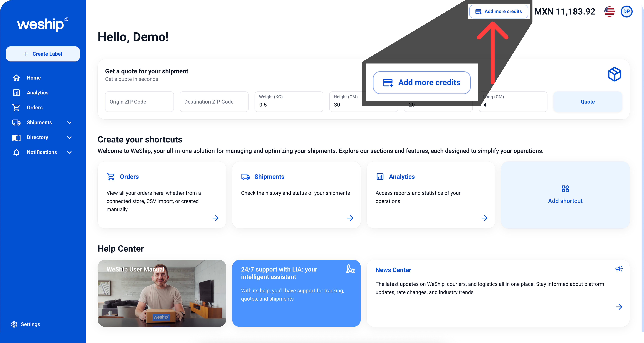This screenshot has height=343, width=644.
Task: Select Home in the sidebar
Action: pyautogui.click(x=34, y=78)
